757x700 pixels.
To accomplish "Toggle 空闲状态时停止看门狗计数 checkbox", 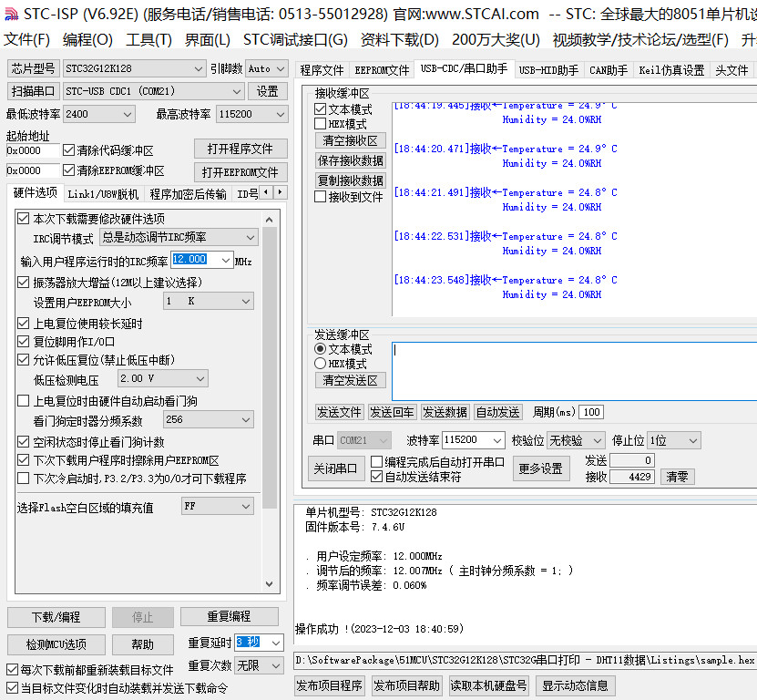I will pyautogui.click(x=23, y=441).
